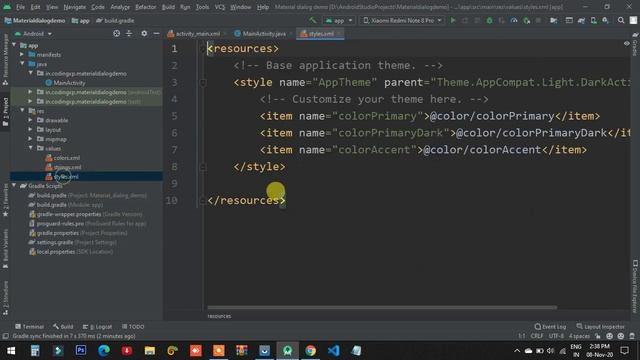Expand the layout folder
This screenshot has width=640, height=360.
tap(30, 129)
